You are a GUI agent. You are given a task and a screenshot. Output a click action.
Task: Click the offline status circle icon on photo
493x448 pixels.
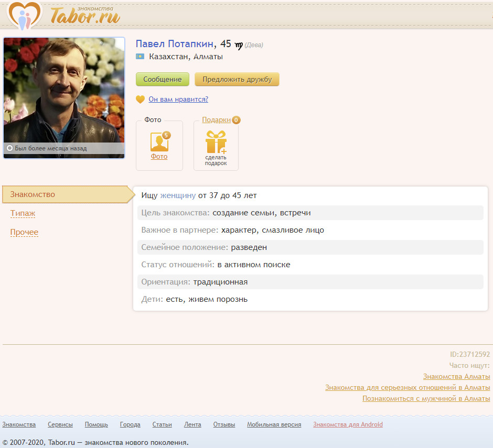(x=10, y=148)
